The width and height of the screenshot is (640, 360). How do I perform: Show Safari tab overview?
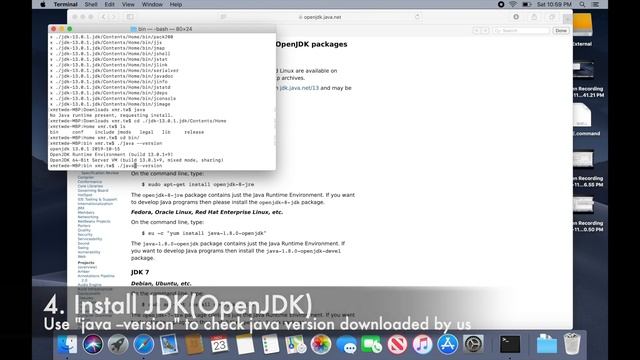click(x=552, y=17)
